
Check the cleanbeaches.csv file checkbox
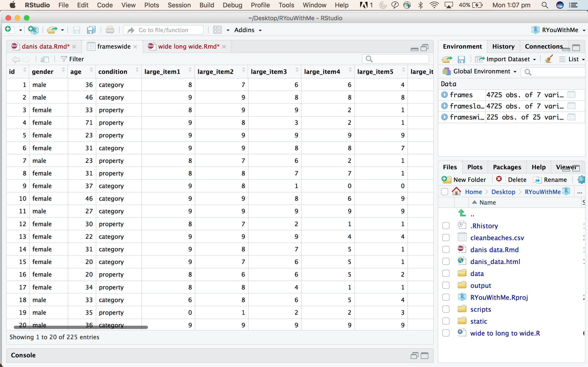click(446, 238)
